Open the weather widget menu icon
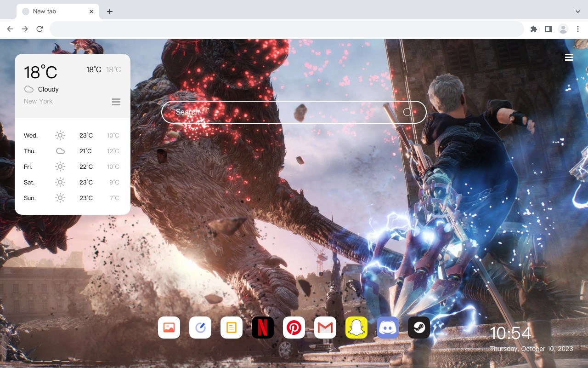Screen dimensions: 588x368 [116, 102]
